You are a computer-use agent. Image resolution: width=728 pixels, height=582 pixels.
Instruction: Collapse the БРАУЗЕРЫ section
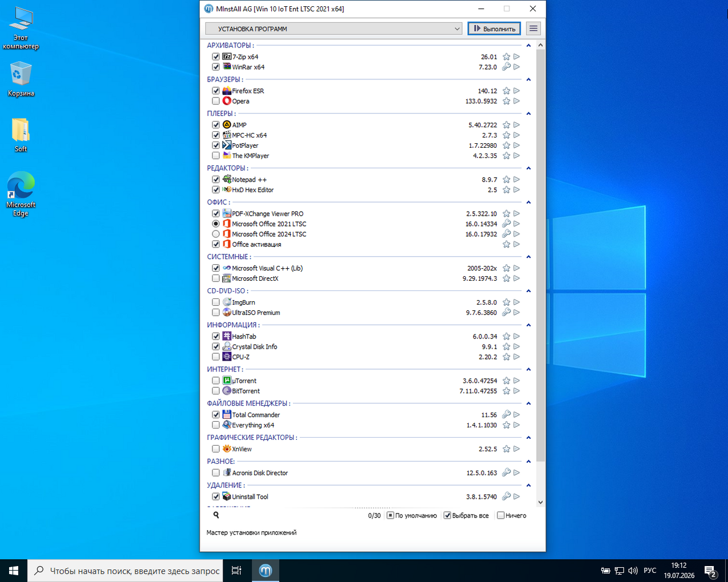point(528,79)
